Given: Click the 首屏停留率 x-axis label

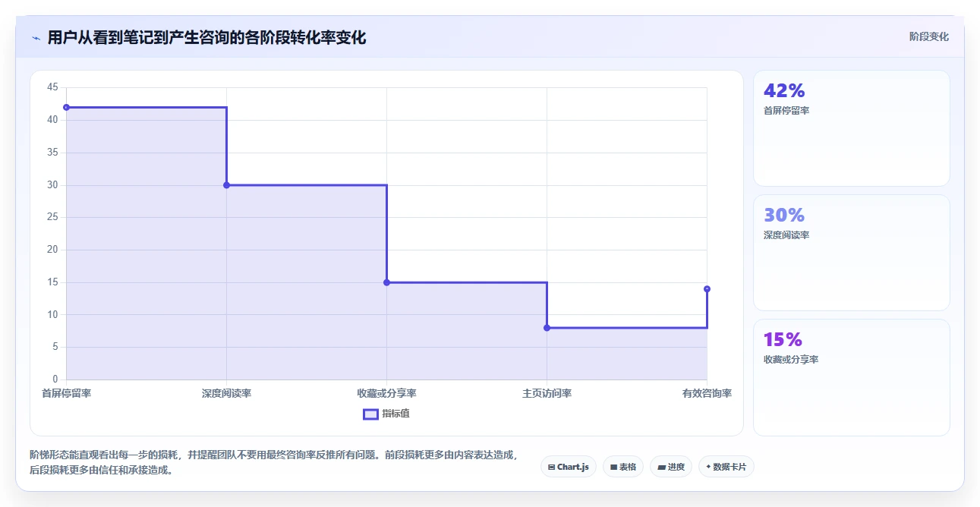Looking at the screenshot, I should (x=67, y=393).
